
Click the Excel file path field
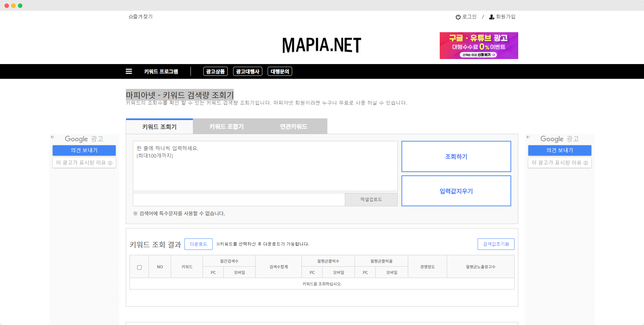[x=239, y=200]
